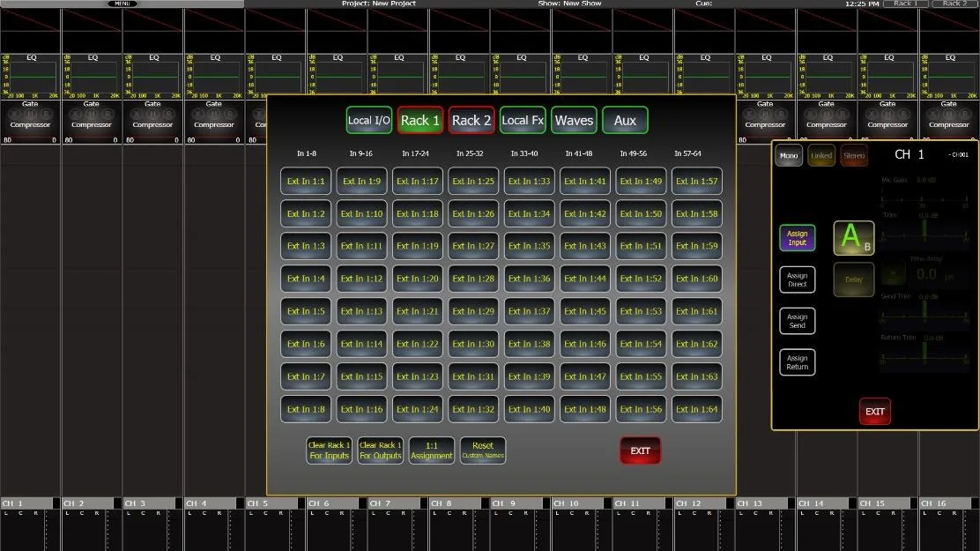Adjust the Return Trim slider

[x=924, y=354]
